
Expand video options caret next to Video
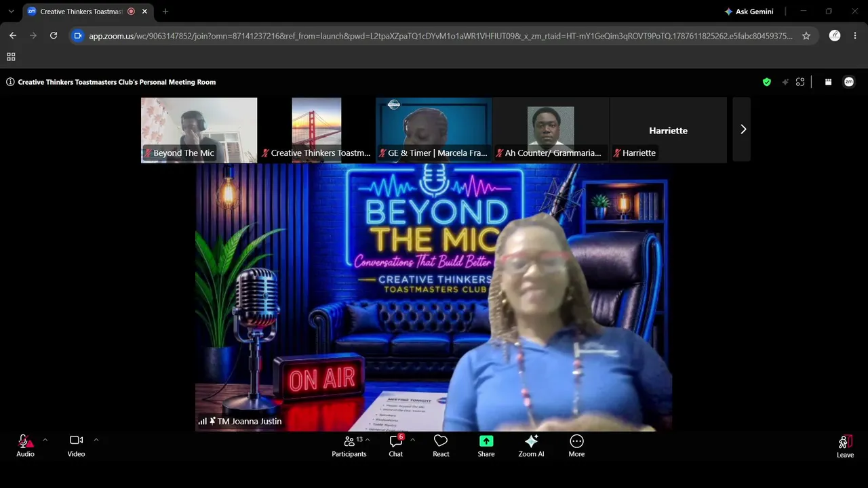coord(96,440)
